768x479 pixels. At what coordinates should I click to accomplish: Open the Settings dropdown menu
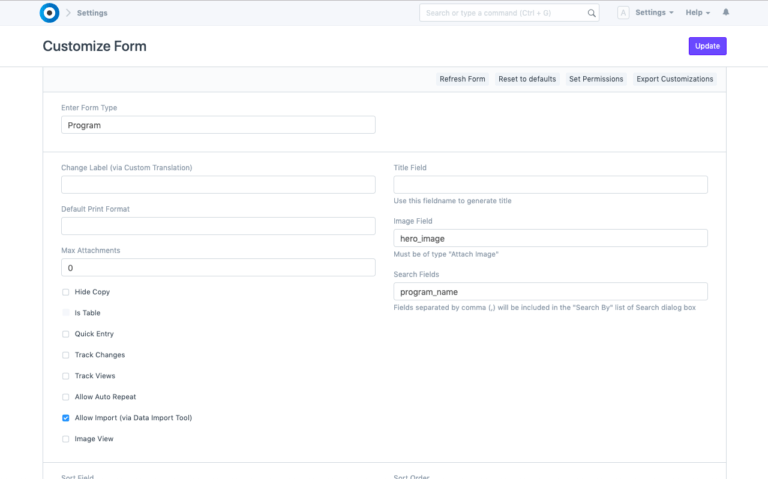tap(654, 13)
